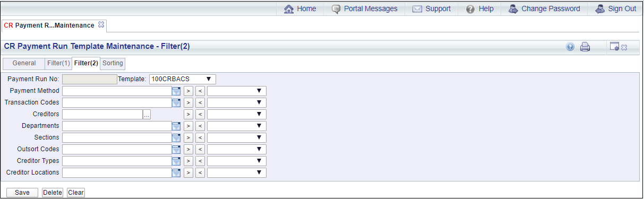Open the Transaction Codes lookup icon

176,102
